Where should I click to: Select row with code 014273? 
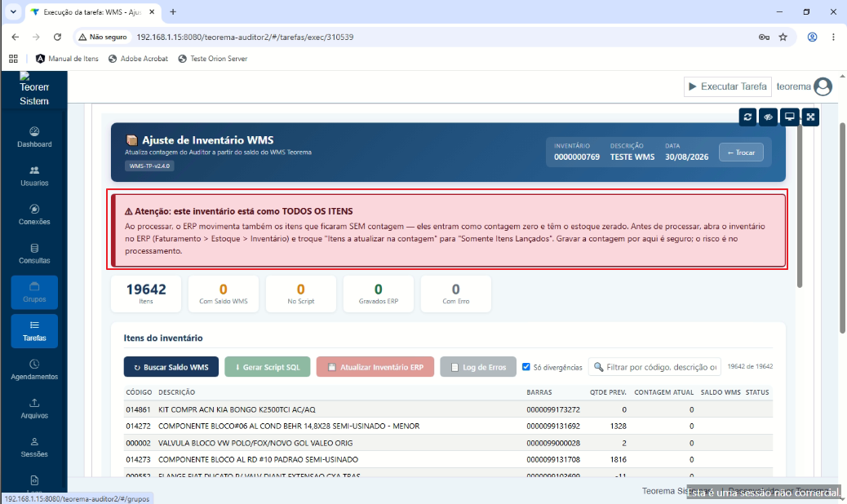tap(448, 460)
